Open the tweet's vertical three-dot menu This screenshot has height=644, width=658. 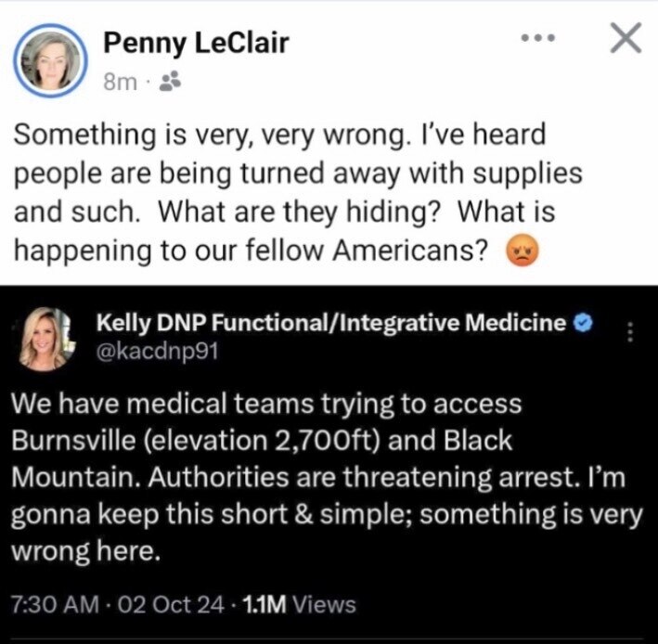click(x=632, y=331)
